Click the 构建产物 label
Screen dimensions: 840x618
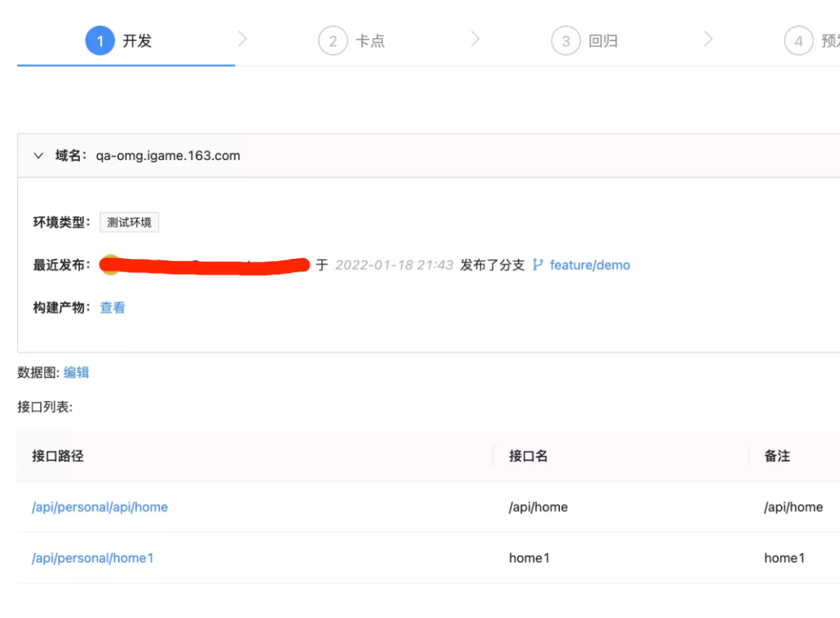click(61, 308)
